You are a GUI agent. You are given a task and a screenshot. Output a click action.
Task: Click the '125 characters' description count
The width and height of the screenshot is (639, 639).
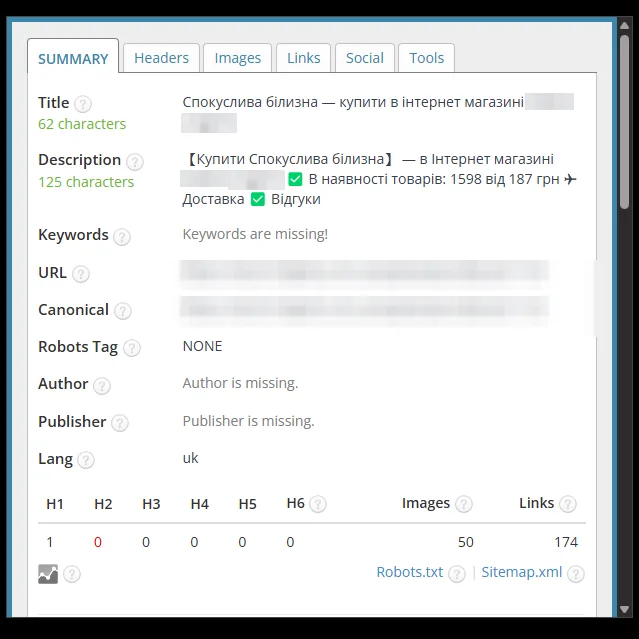(86, 182)
